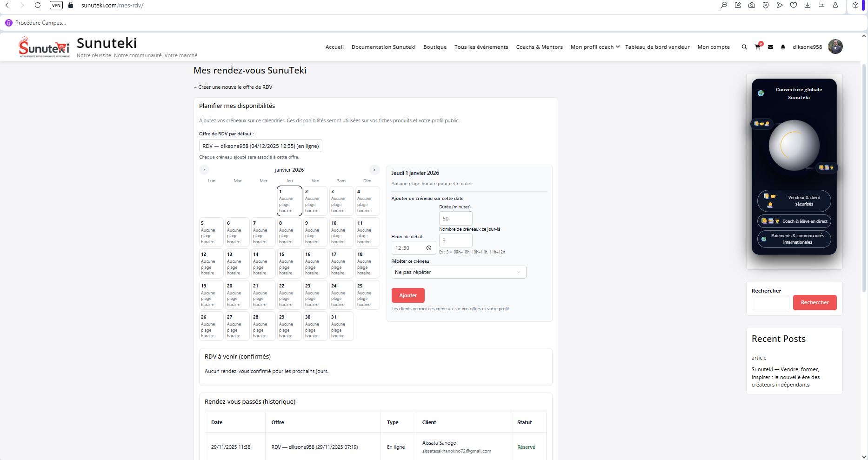Open the 'Boutique' menu item

435,47
